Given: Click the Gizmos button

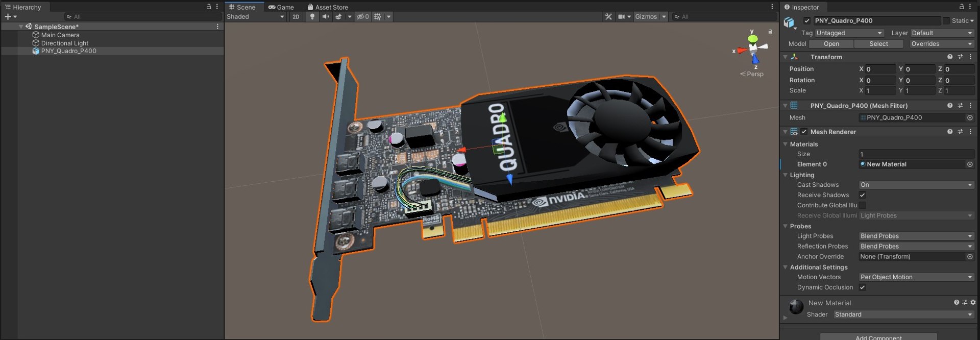Looking at the screenshot, I should click(x=646, y=17).
